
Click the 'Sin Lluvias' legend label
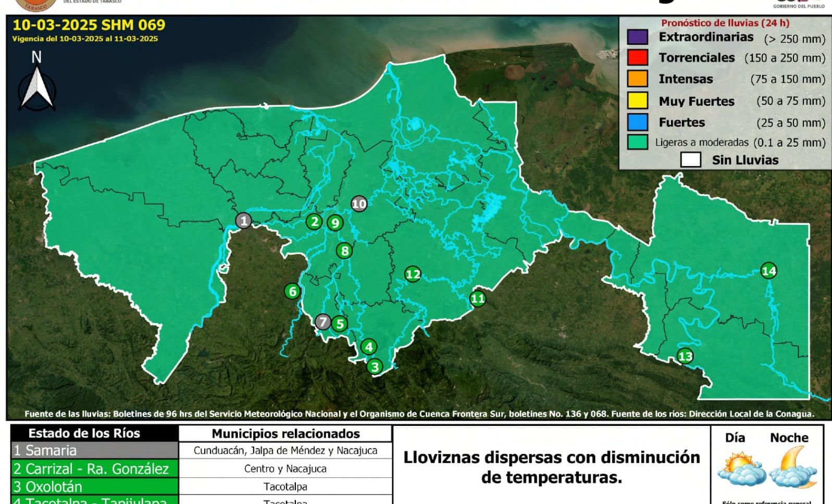(745, 160)
